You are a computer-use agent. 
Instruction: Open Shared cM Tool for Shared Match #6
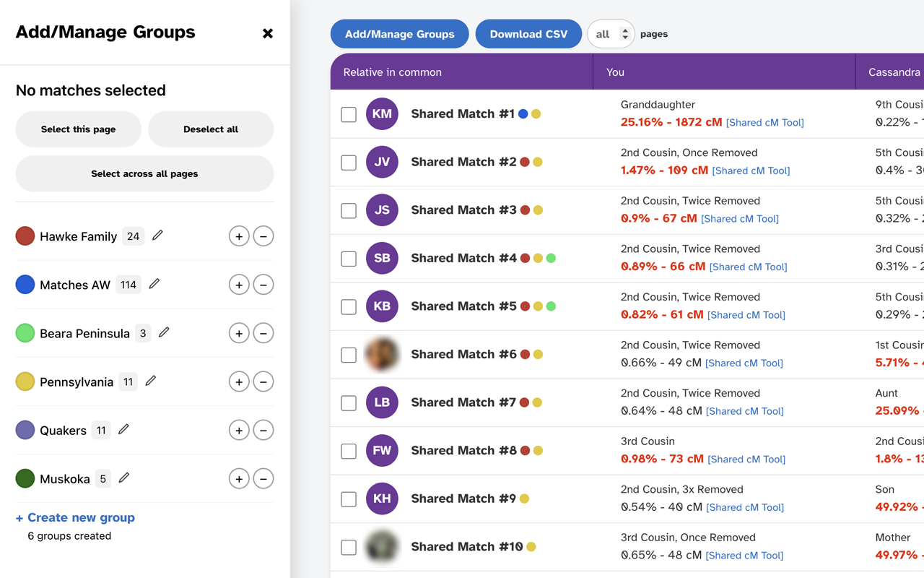744,363
